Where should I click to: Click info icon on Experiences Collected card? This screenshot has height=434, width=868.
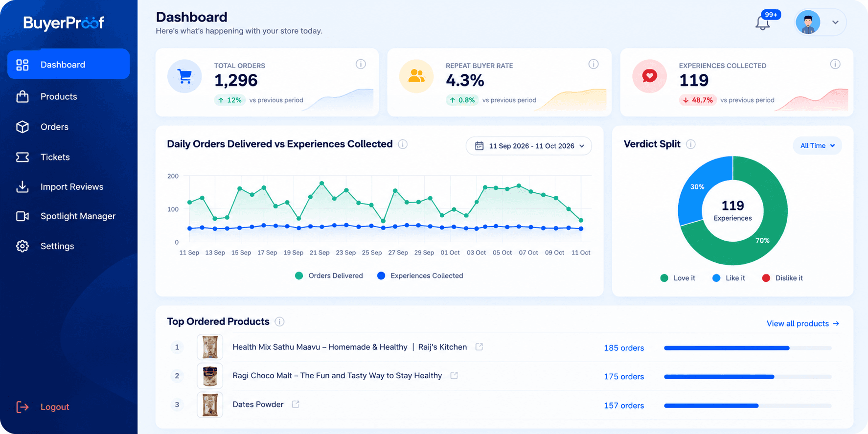point(835,64)
